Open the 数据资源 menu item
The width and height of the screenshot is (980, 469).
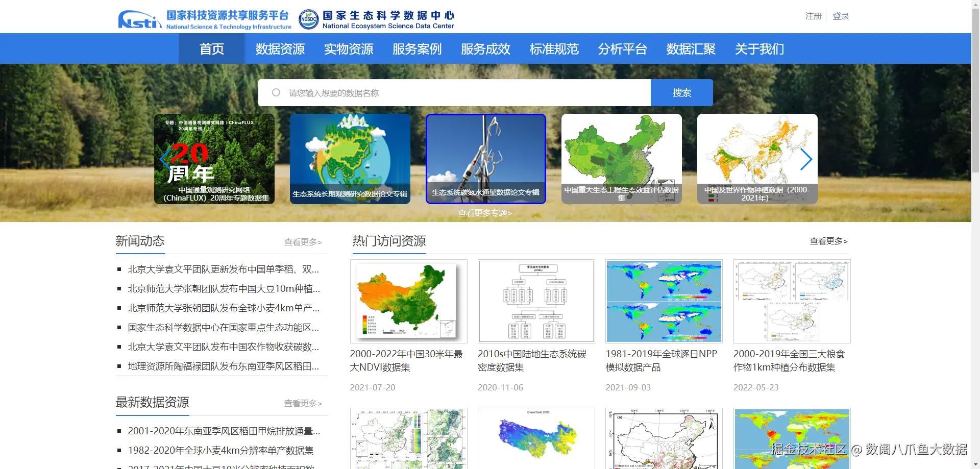pos(280,49)
